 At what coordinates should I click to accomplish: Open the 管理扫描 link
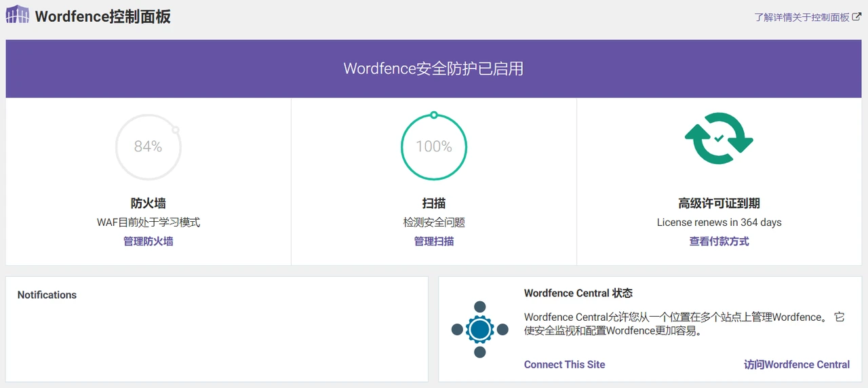coord(434,241)
